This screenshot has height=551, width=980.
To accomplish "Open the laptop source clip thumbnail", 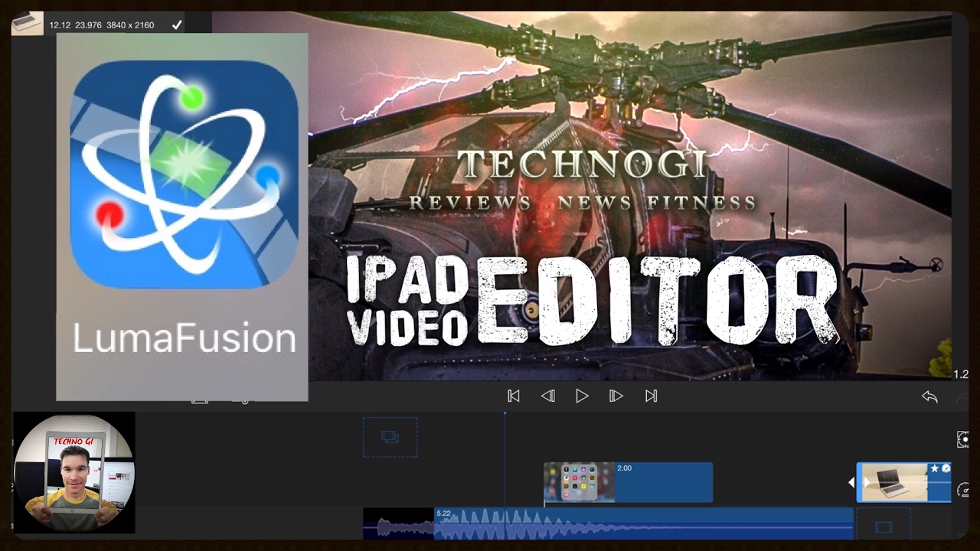I will coord(27,24).
